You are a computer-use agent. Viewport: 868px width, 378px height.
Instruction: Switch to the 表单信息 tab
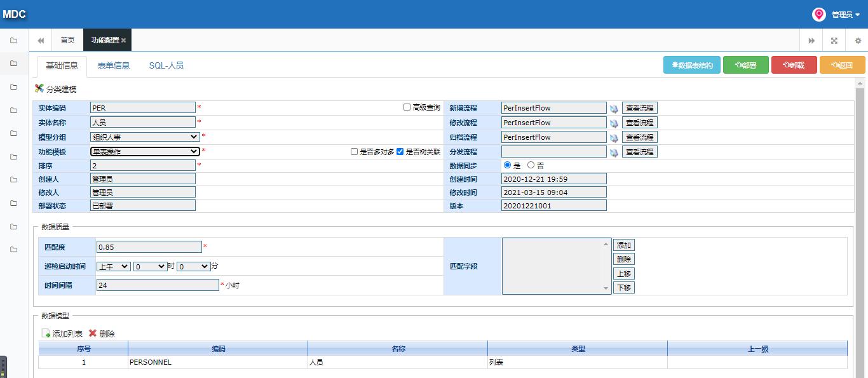(114, 65)
